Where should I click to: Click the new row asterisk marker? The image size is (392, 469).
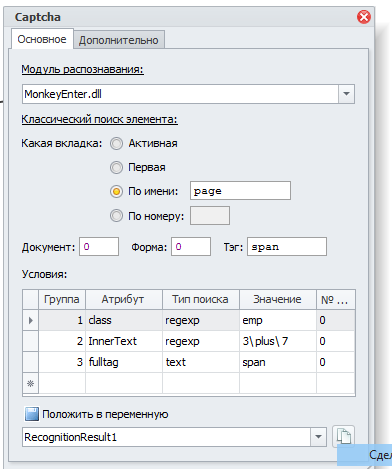[31, 383]
